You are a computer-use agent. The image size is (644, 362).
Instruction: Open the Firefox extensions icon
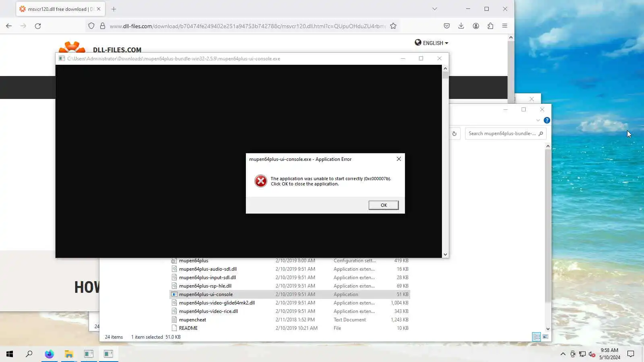[490, 26]
